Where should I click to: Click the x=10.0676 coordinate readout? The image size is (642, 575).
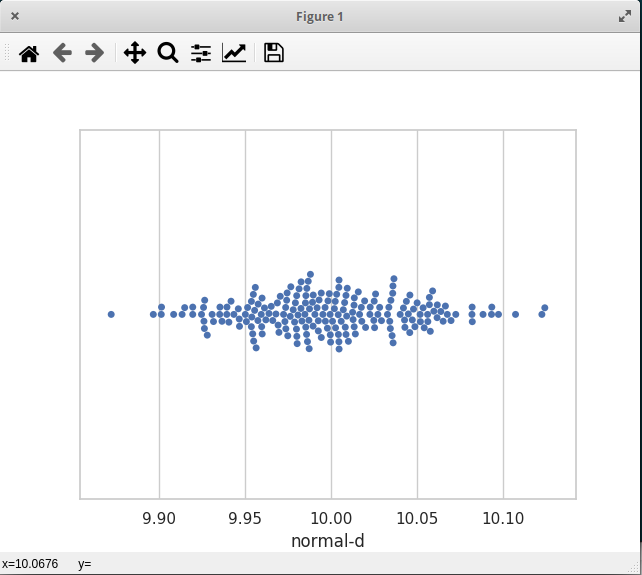click(30, 564)
